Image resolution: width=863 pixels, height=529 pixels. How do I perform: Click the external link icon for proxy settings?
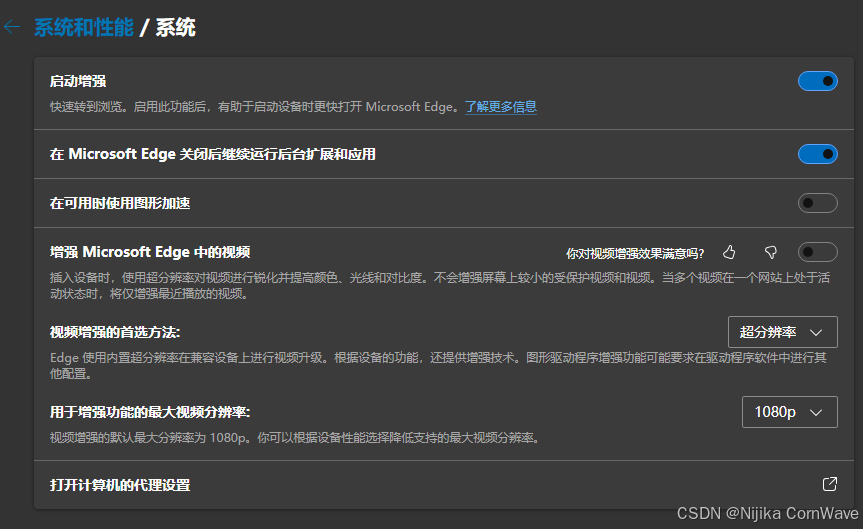coord(830,484)
